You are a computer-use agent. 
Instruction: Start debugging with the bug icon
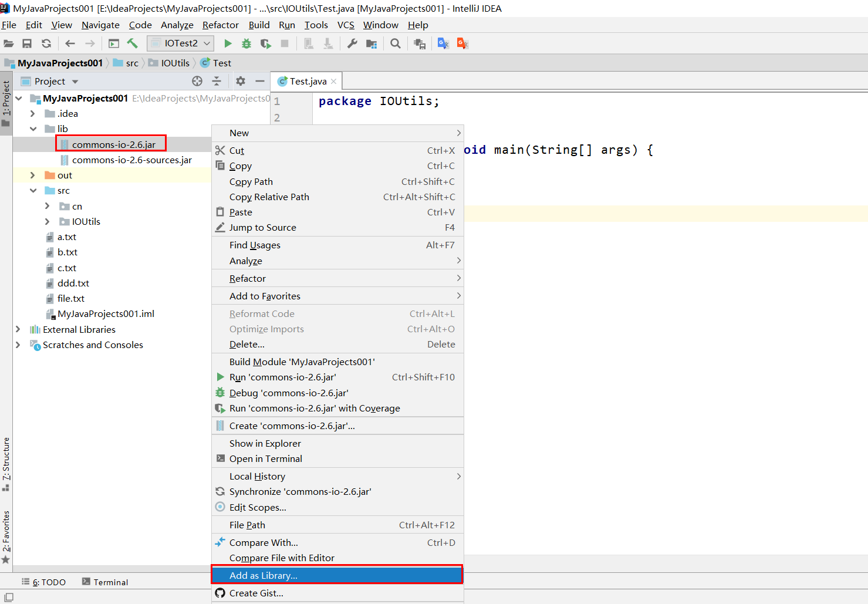(x=246, y=43)
